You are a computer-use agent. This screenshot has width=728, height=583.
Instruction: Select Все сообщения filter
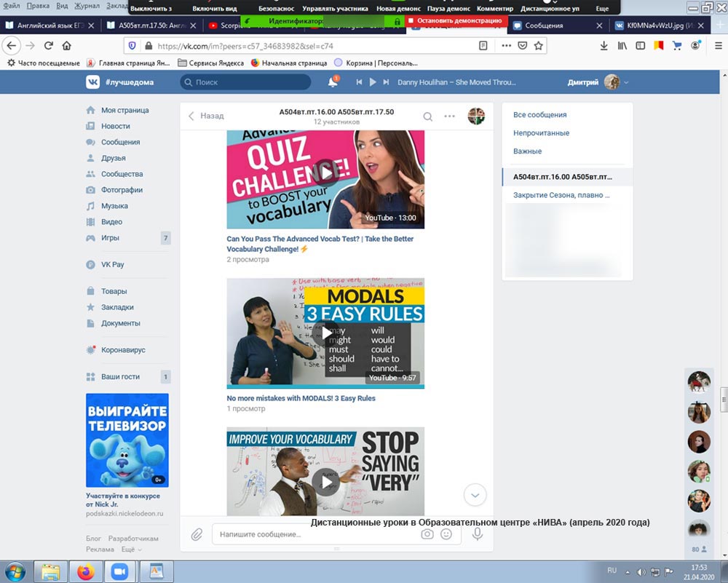point(540,115)
